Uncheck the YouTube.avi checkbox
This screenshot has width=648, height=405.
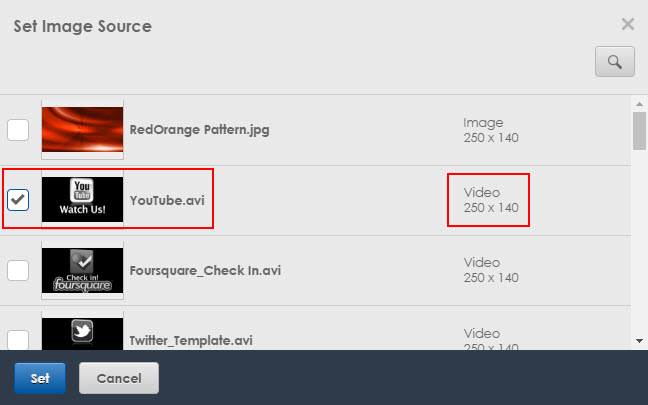coord(18,200)
